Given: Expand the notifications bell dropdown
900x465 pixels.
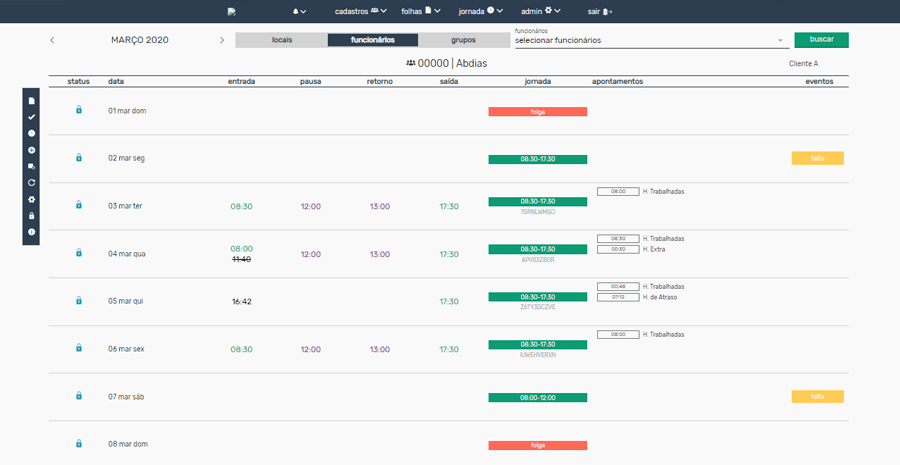Looking at the screenshot, I should tap(299, 11).
